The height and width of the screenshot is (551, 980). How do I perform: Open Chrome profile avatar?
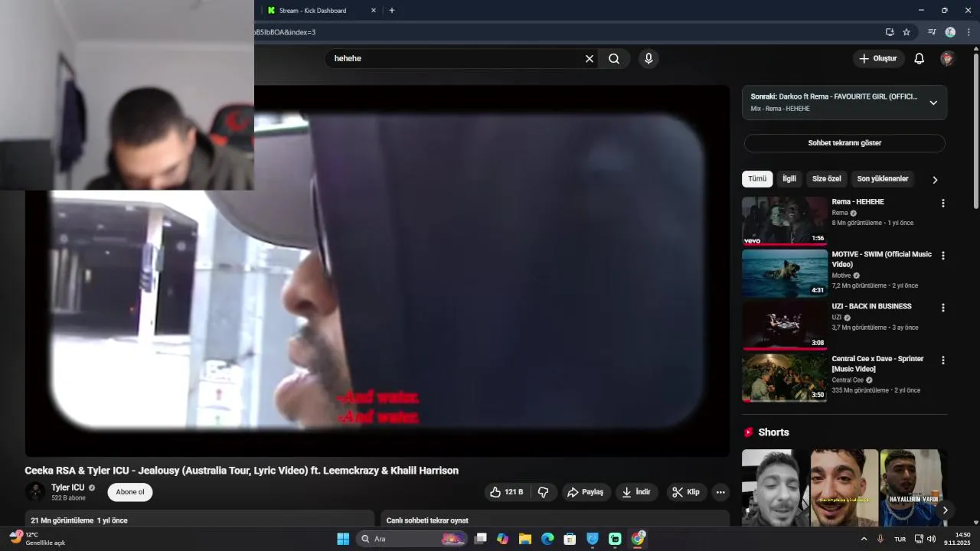tap(950, 32)
